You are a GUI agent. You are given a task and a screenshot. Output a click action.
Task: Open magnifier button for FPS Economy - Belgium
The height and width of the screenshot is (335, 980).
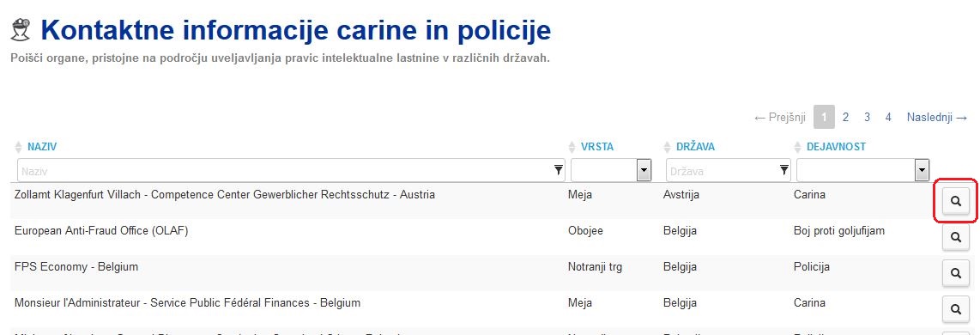956,273
